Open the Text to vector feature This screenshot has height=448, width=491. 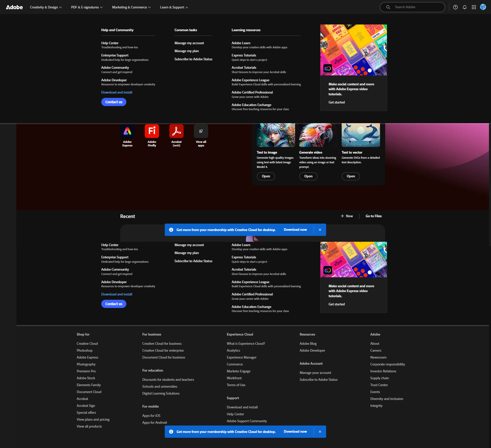[x=351, y=176]
